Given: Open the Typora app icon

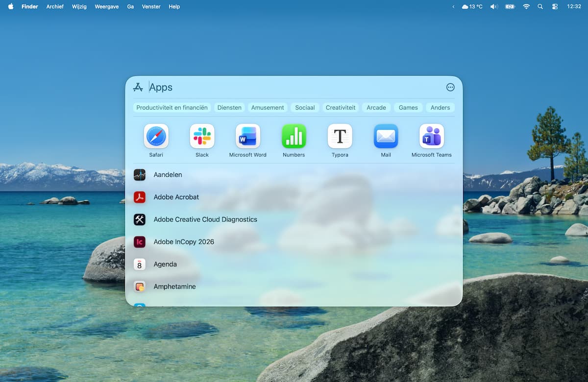Looking at the screenshot, I should click(340, 136).
